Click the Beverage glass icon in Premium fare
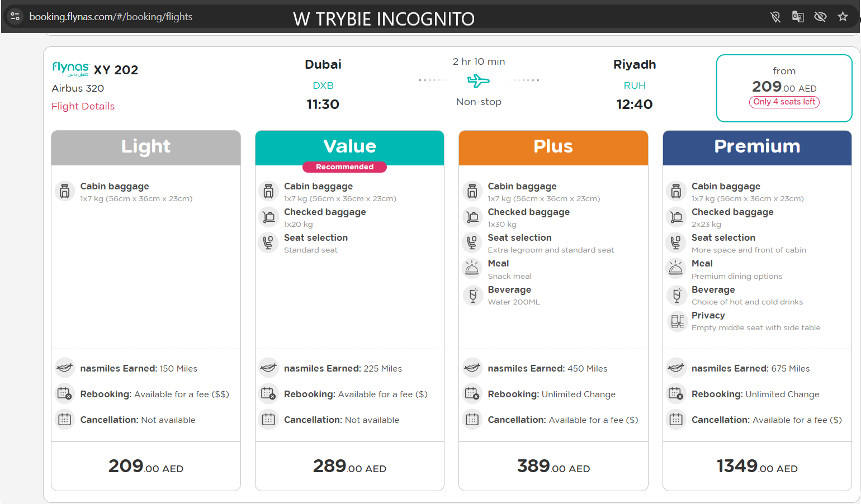 [x=676, y=295]
